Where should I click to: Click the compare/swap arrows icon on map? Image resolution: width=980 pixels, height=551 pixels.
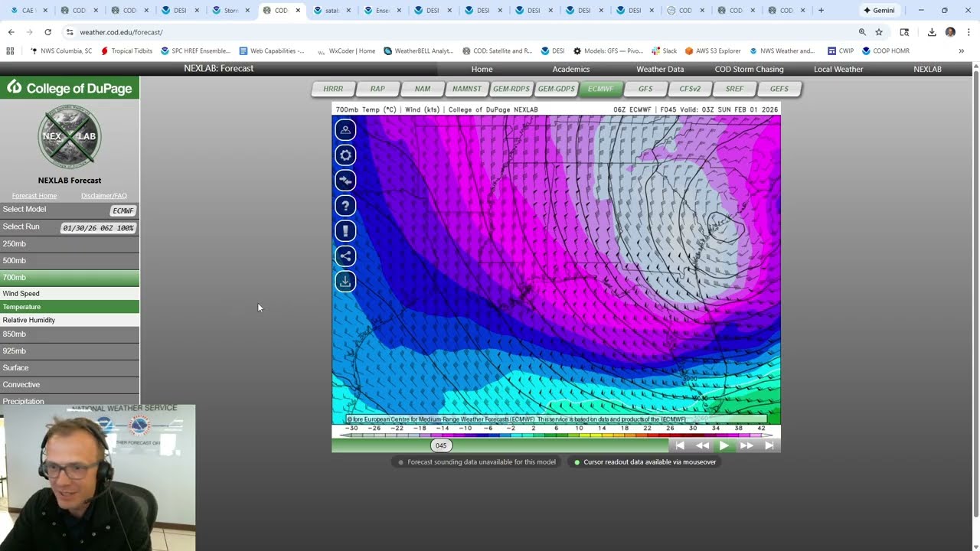(x=345, y=181)
